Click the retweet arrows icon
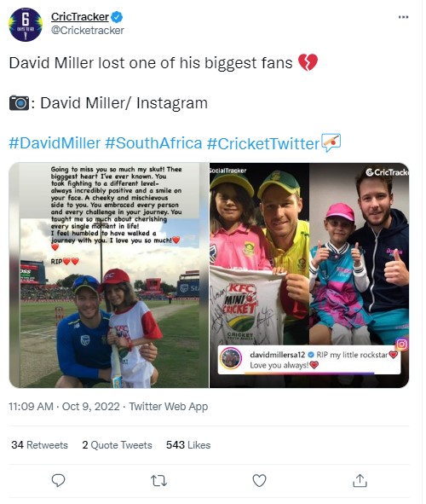 pyautogui.click(x=158, y=481)
